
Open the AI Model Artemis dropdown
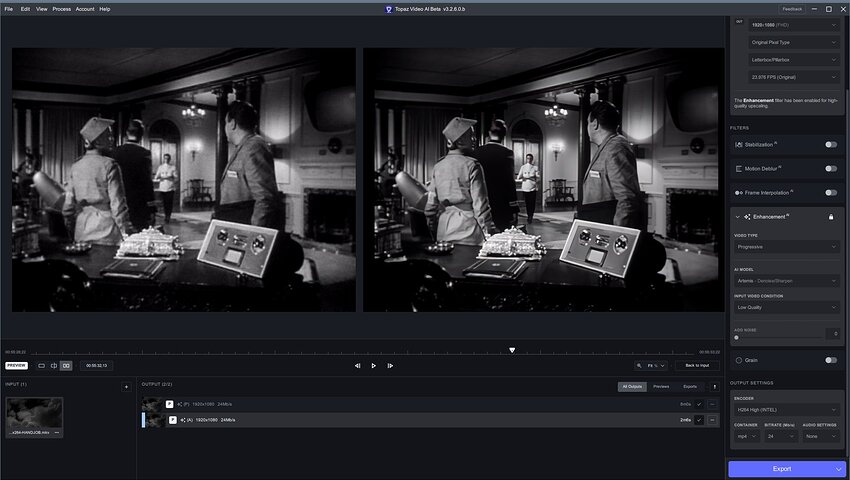787,281
